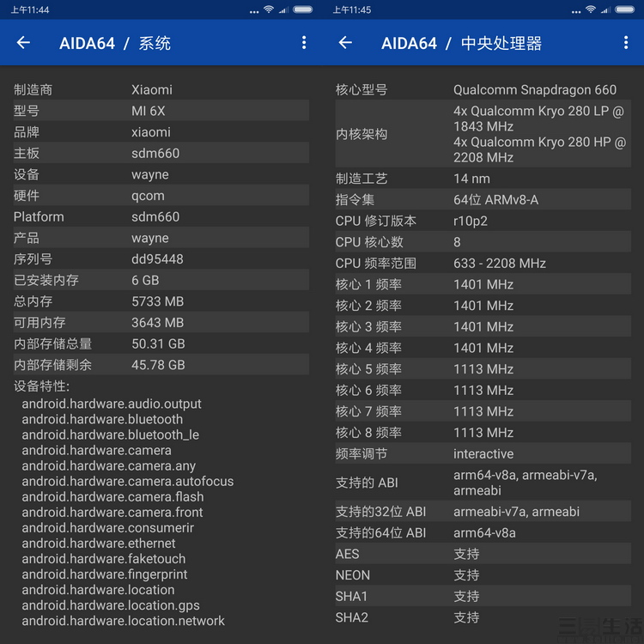Open the three-dot overflow menu on 中央处理器 screen

pyautogui.click(x=626, y=43)
